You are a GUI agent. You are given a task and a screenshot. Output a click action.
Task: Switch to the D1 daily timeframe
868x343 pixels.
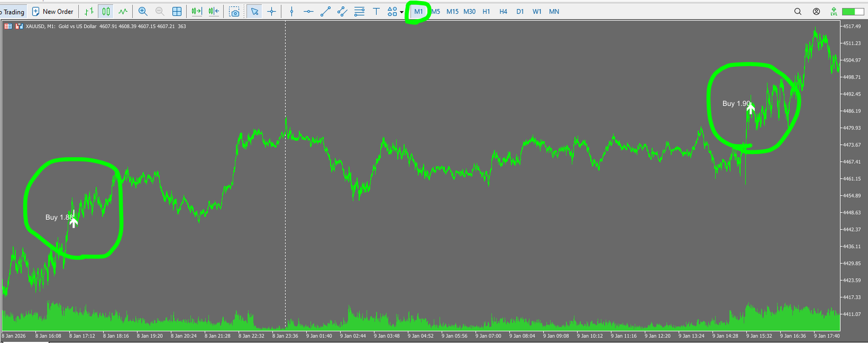(520, 11)
